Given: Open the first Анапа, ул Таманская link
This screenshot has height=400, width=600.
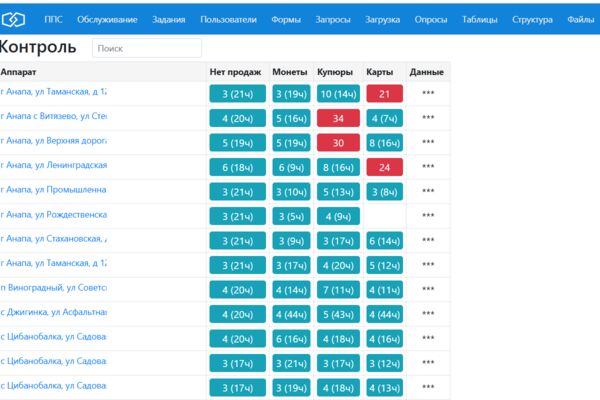Looking at the screenshot, I should click(54, 92).
